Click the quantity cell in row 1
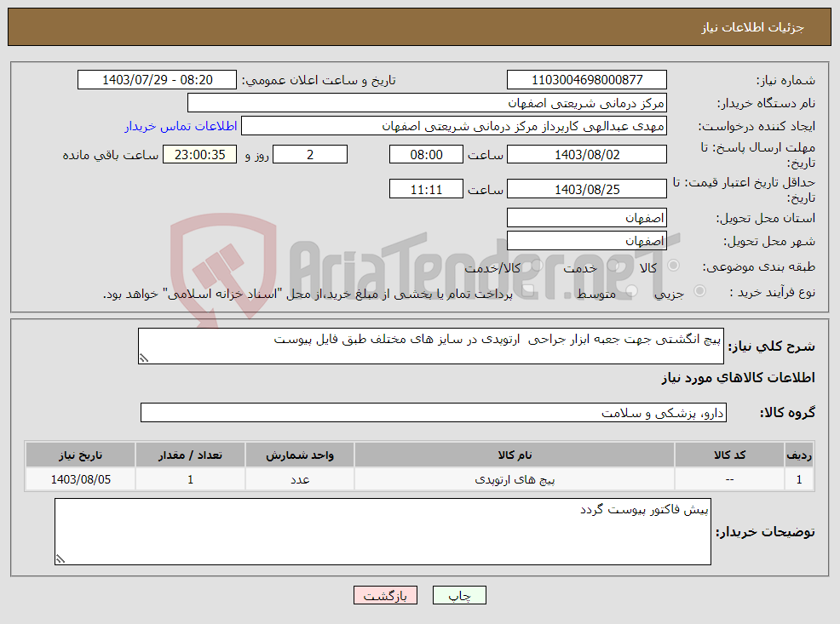This screenshot has height=624, width=840. tap(190, 479)
